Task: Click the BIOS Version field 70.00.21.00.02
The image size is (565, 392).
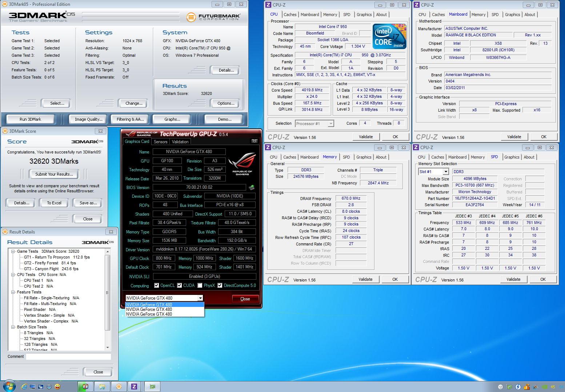Action: (x=199, y=188)
